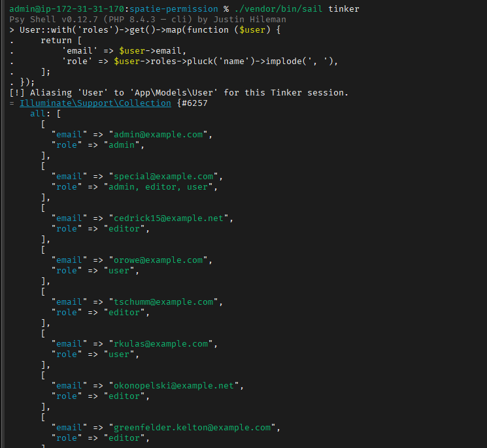487x448 pixels.
Task: Click the cedrick15@example.net email value
Action: click(x=169, y=218)
